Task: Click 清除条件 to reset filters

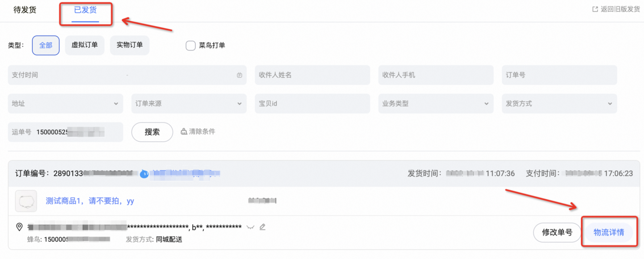Action: pyautogui.click(x=198, y=131)
